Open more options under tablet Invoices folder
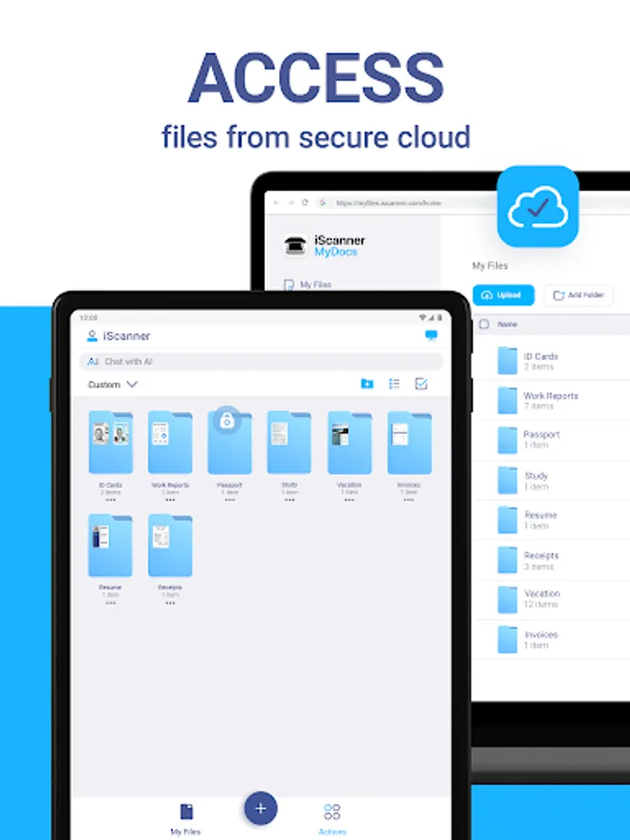This screenshot has width=630, height=840. pyautogui.click(x=409, y=500)
